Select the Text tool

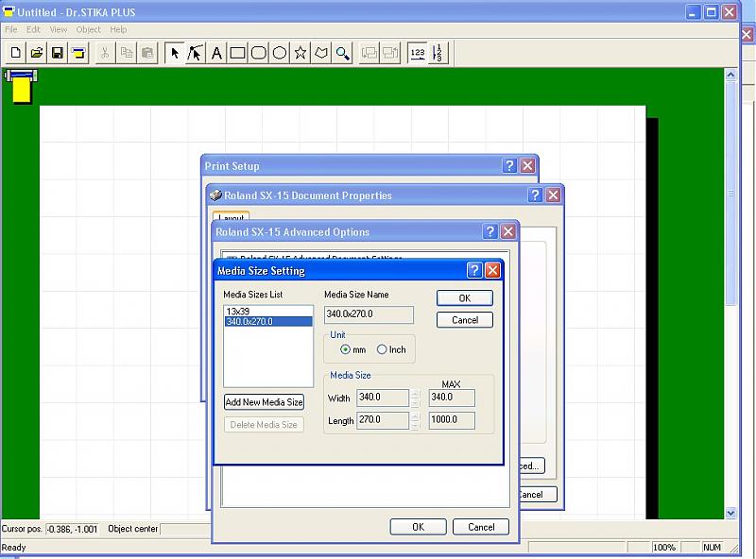tap(216, 53)
